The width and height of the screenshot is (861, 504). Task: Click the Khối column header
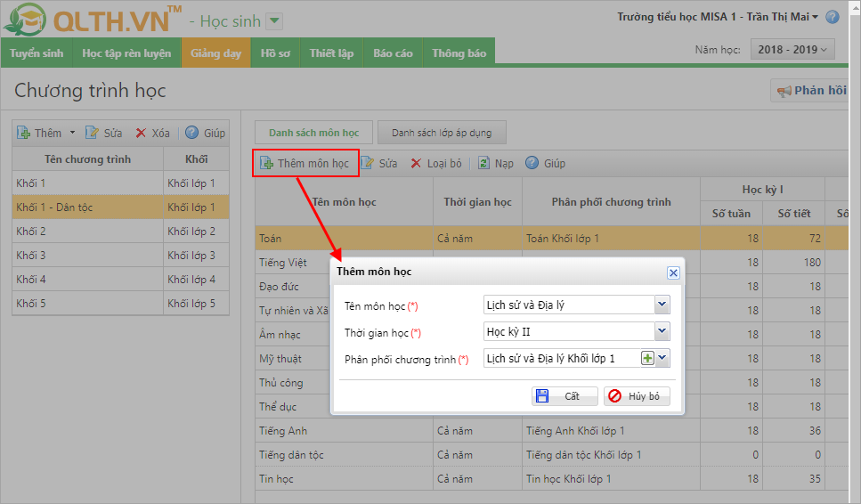[197, 159]
